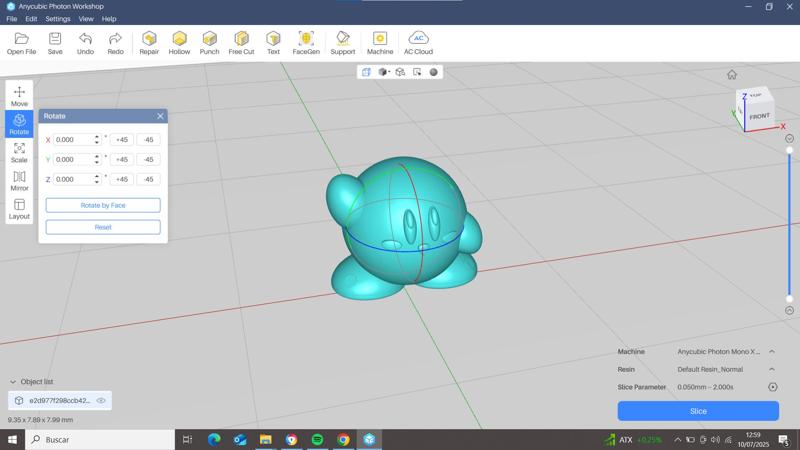The width and height of the screenshot is (800, 450).
Task: Open the FaceGen tool
Action: [x=306, y=43]
